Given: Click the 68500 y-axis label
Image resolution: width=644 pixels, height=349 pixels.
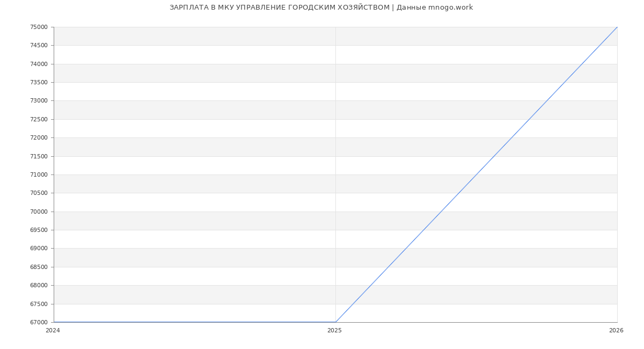Looking at the screenshot, I should (39, 267).
